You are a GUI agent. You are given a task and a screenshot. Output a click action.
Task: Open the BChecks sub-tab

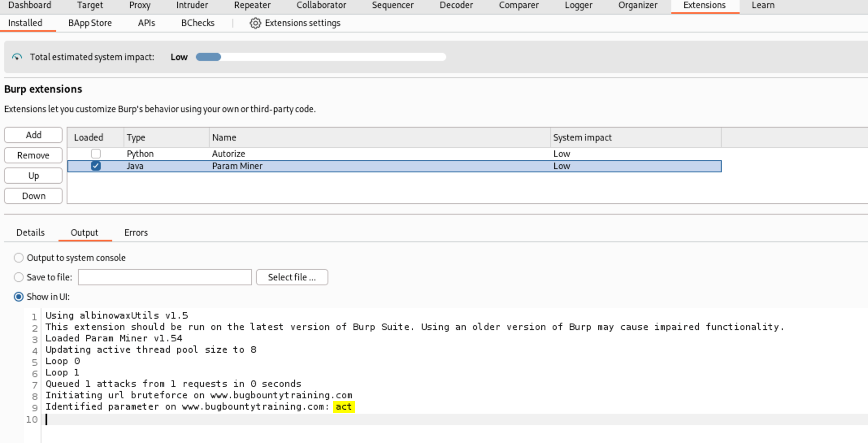tap(197, 23)
